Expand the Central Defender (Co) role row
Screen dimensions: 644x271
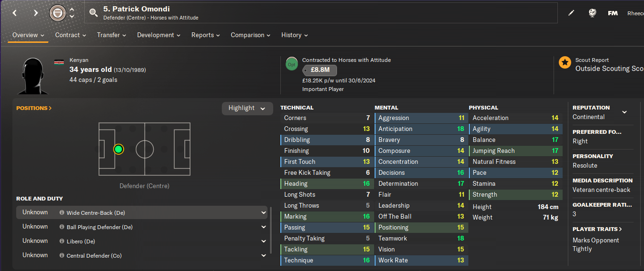tap(264, 256)
